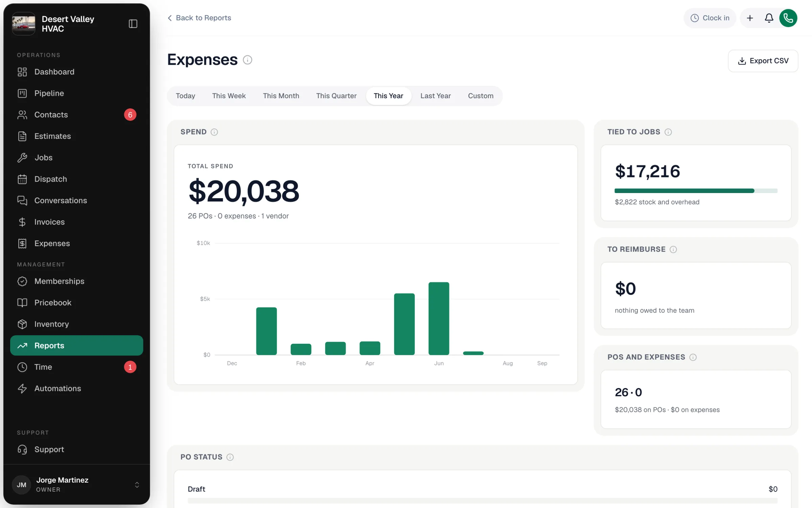The height and width of the screenshot is (508, 812).
Task: Click the Clock in button
Action: (710, 18)
